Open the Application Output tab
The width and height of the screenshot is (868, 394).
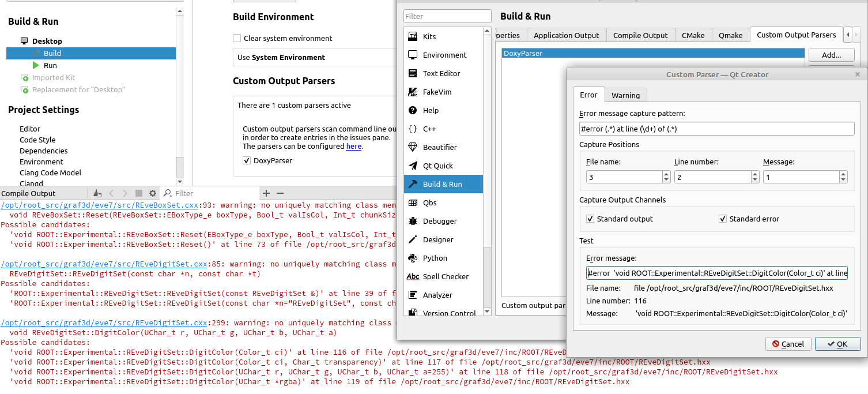pos(567,35)
